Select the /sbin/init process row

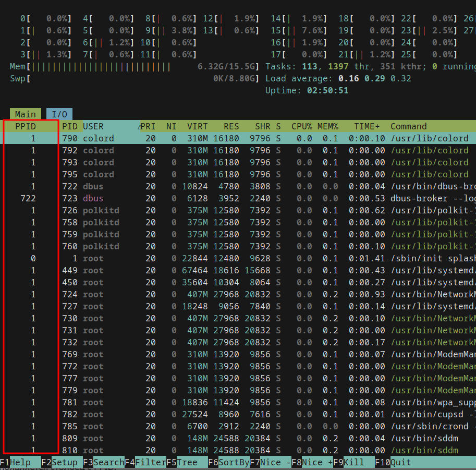point(238,258)
